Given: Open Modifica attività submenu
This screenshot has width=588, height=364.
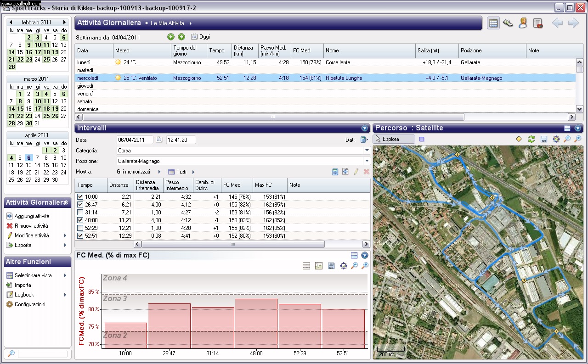Looking at the screenshot, I should coord(37,235).
